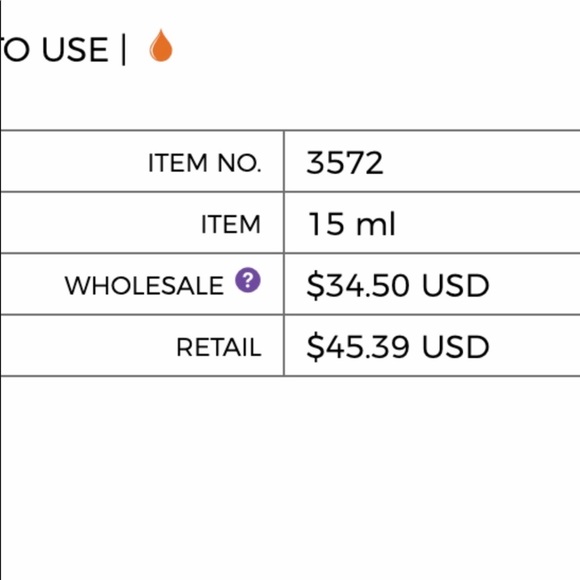Select the $45.39 USD retail price

pos(398,347)
